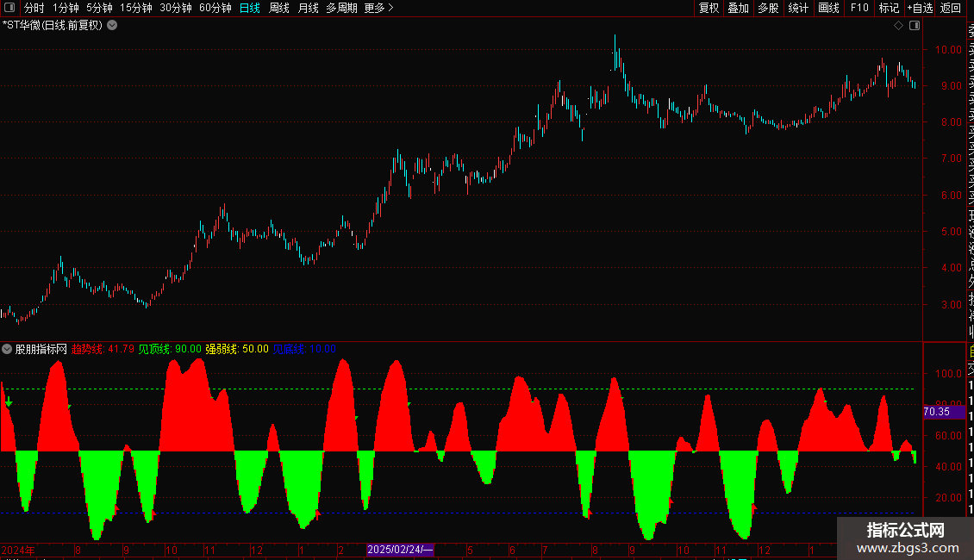Add stock with +自选 button
The height and width of the screenshot is (560, 974).
tap(920, 8)
